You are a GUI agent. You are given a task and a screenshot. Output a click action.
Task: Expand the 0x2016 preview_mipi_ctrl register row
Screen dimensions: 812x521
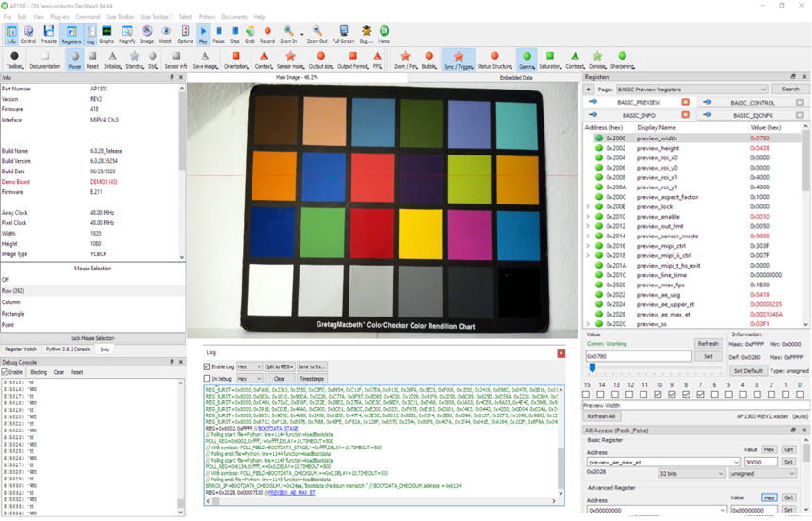[588, 246]
